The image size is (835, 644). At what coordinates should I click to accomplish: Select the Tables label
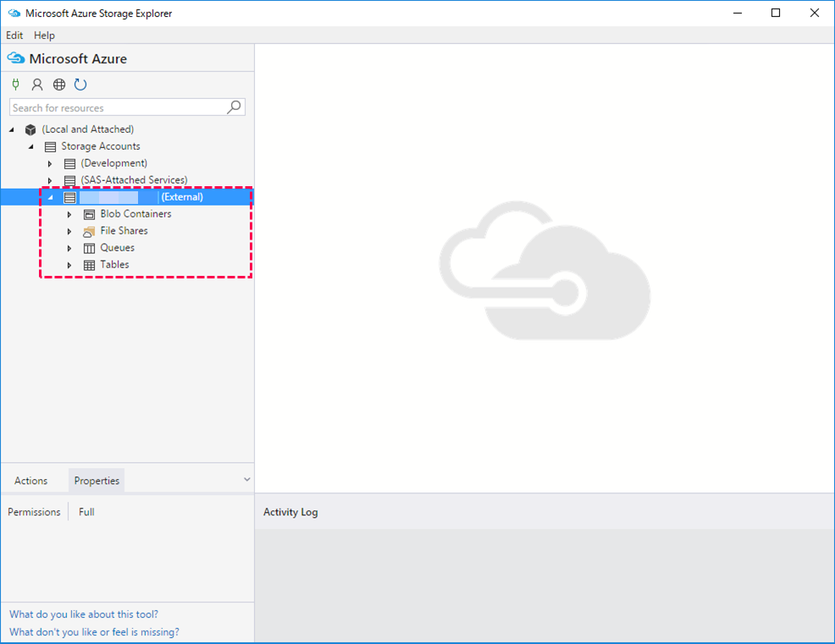(114, 265)
